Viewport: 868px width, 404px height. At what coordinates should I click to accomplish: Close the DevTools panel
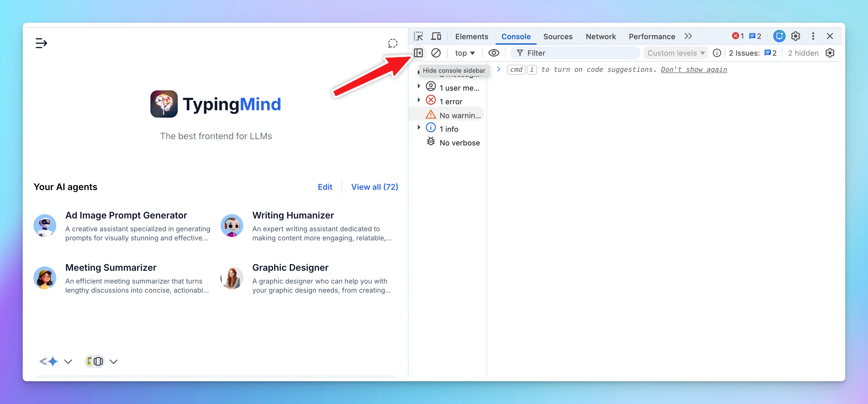pos(830,36)
